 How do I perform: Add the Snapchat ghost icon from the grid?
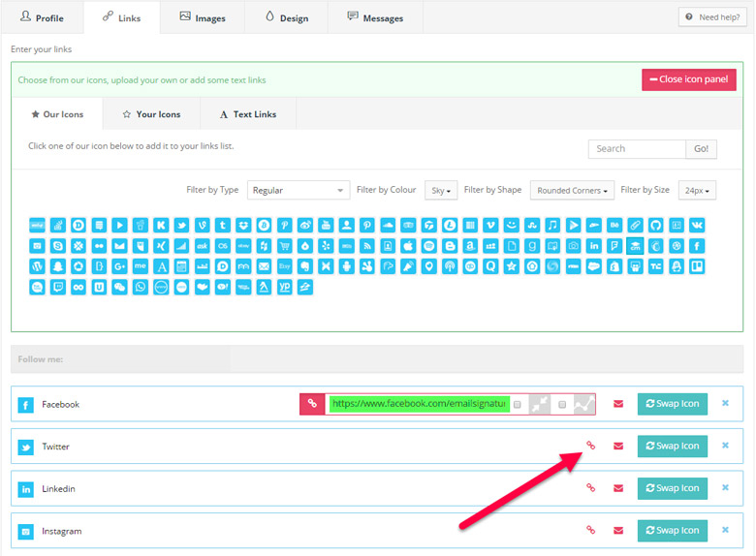click(58, 266)
